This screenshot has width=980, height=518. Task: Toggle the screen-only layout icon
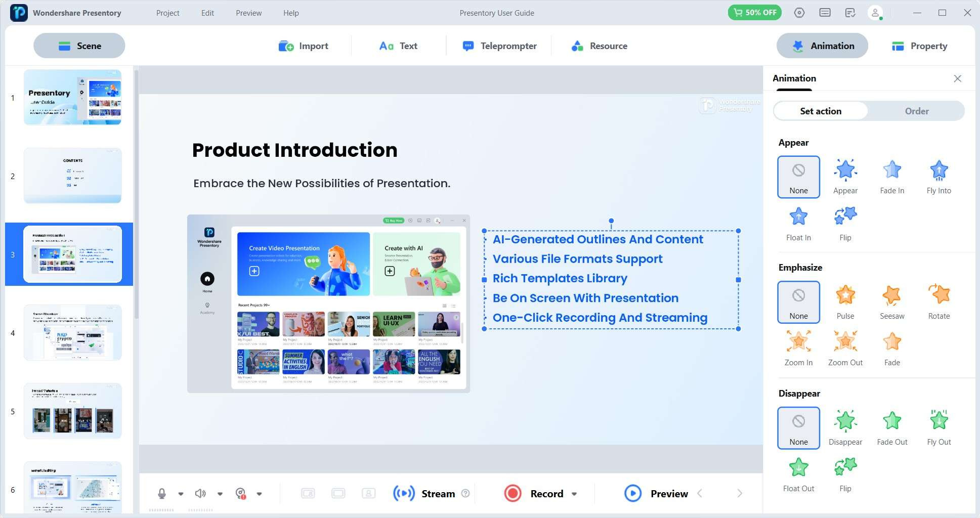point(338,493)
